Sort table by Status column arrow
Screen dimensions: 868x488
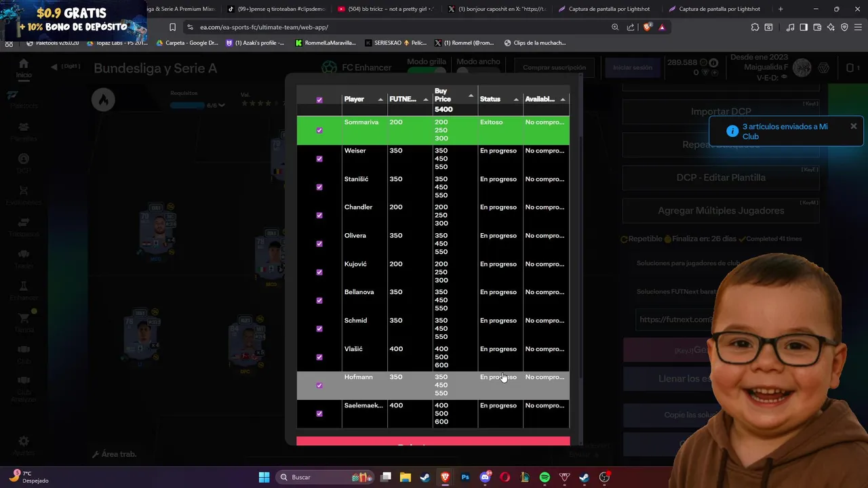point(516,100)
